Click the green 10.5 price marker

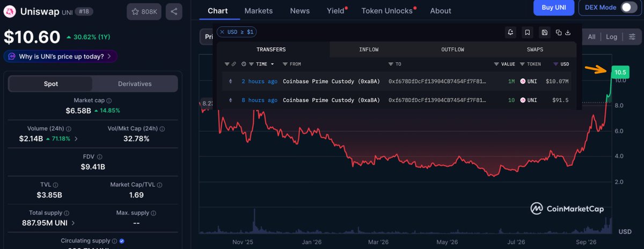tap(620, 72)
